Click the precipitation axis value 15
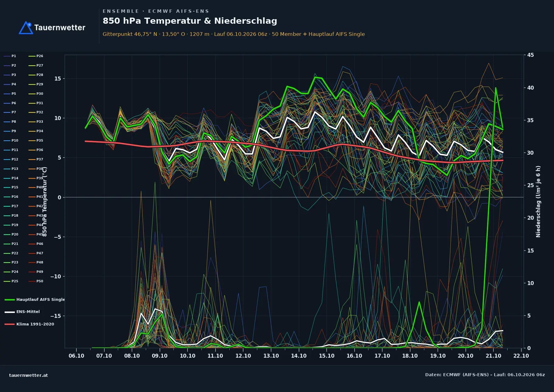The image size is (554, 392). 531,251
